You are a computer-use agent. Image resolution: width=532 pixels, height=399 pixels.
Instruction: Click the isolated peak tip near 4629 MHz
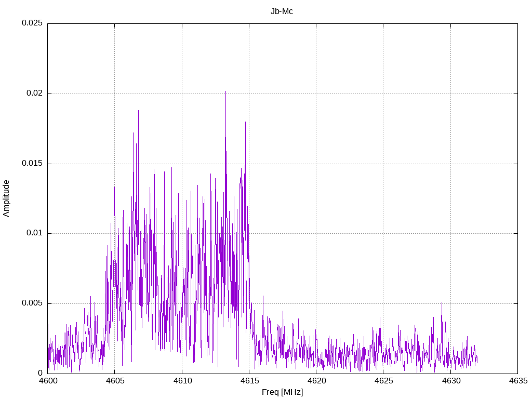(x=442, y=303)
